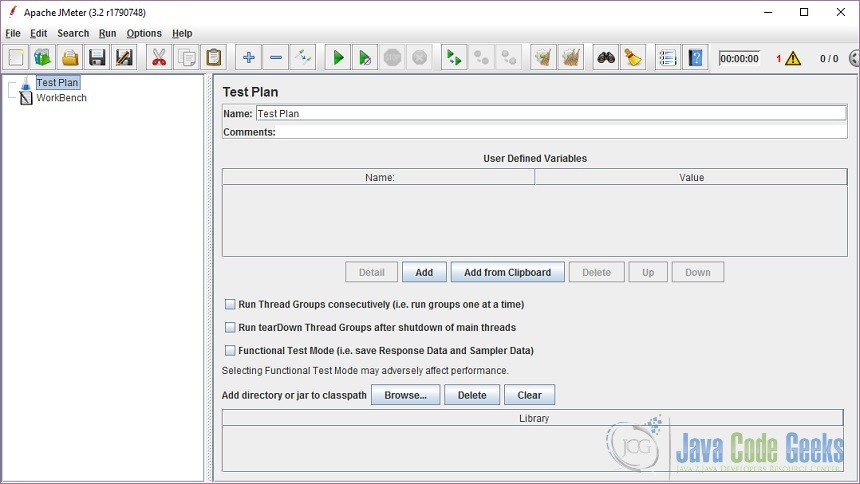Clear All results with double broom icon
The width and height of the screenshot is (860, 484).
click(x=571, y=57)
